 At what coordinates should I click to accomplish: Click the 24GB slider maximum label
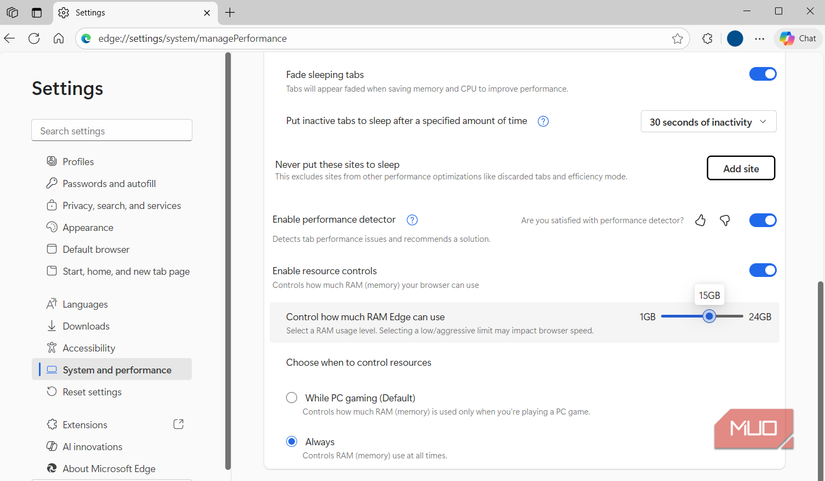pyautogui.click(x=760, y=317)
